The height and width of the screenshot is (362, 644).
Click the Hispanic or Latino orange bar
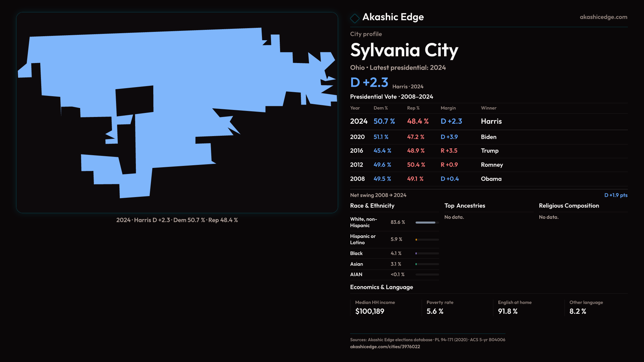416,240
